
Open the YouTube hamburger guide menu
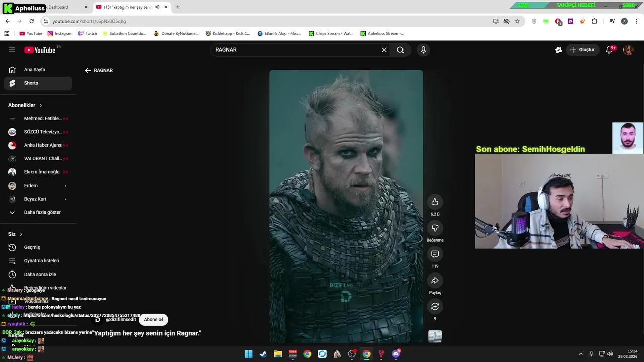click(12, 50)
